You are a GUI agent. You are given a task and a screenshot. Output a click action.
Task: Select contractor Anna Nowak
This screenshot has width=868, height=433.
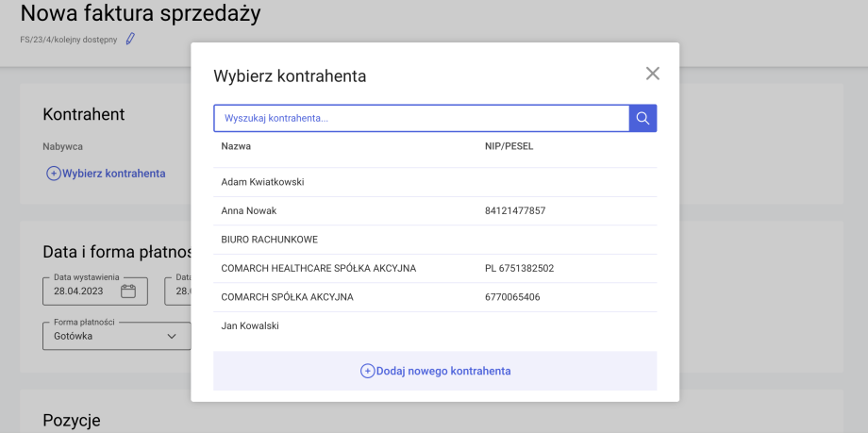(x=249, y=211)
